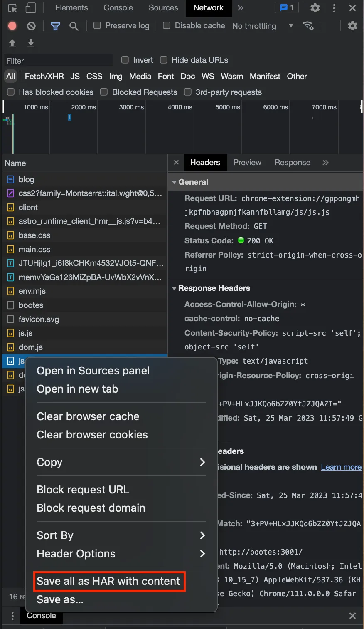This screenshot has height=629, width=364.
Task: Check the Blocked Requests checkbox
Action: coord(104,92)
